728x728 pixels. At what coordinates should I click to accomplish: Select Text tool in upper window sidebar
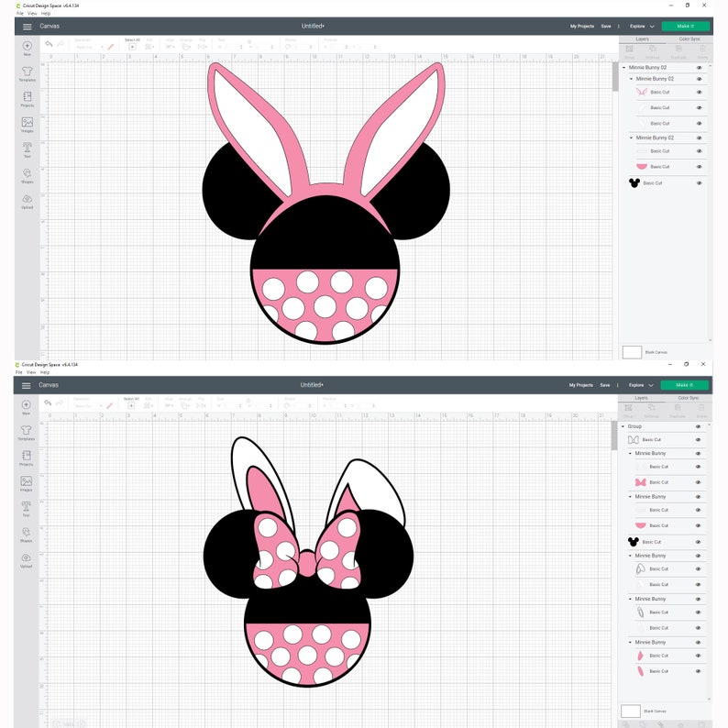tap(27, 148)
